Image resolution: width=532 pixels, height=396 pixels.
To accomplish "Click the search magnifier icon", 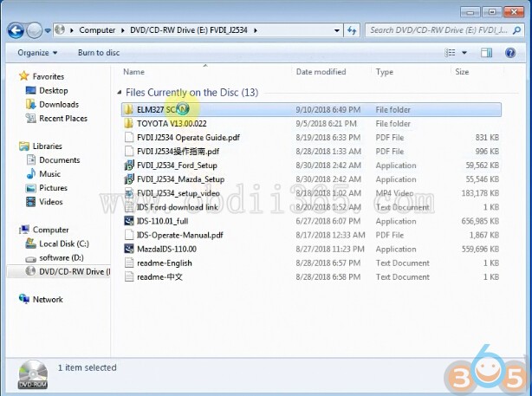I will point(516,30).
